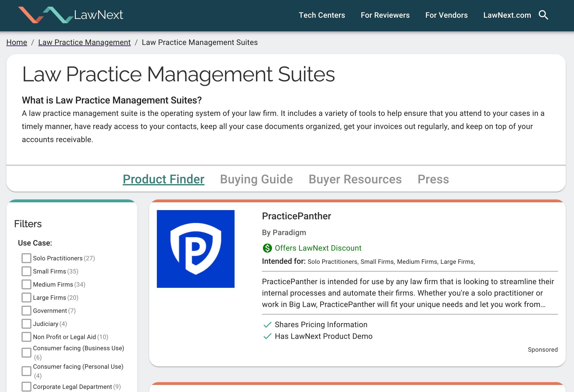This screenshot has height=392, width=574.
Task: Click 'What is Law Practice Management Suites?' subheading
Action: point(112,100)
